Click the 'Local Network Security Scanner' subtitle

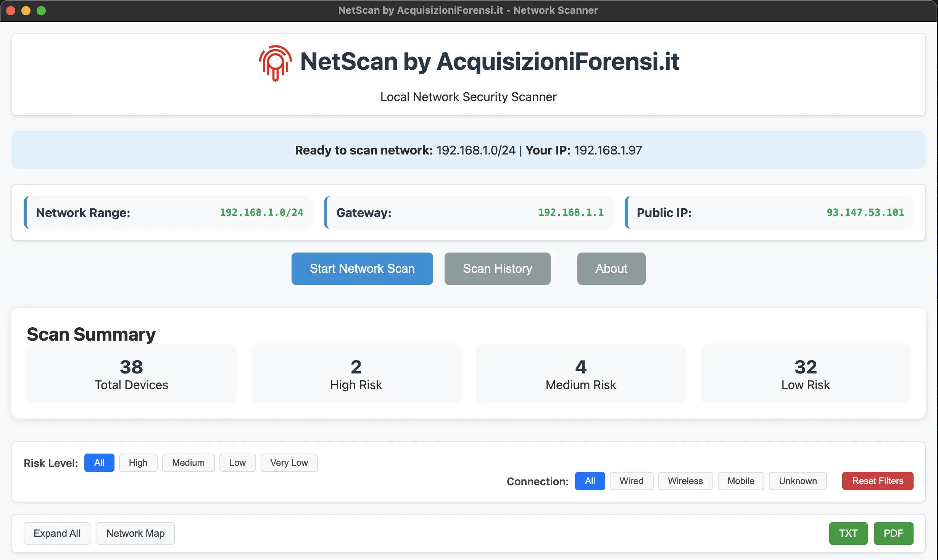tap(469, 97)
